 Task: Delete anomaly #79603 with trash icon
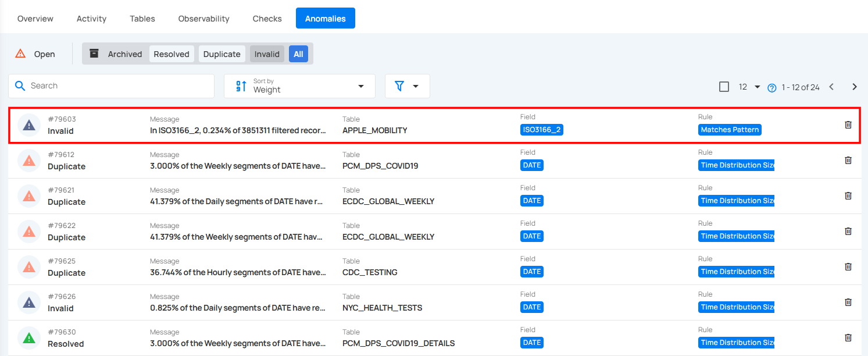[x=848, y=124]
